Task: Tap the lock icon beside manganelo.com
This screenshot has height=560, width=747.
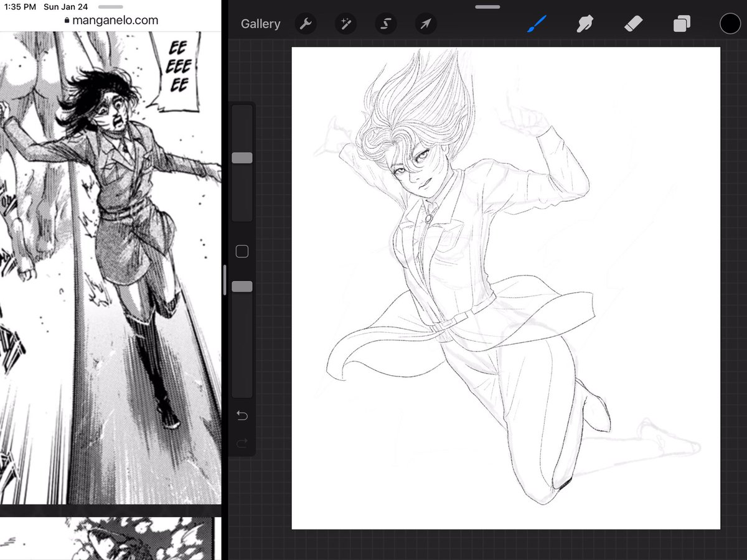Action: coord(67,21)
